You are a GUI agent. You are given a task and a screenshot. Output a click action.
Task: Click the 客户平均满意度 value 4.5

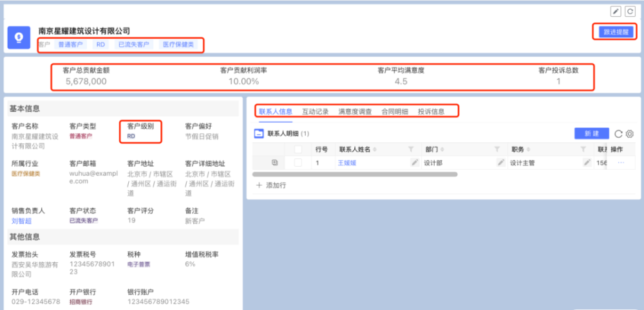coord(401,81)
